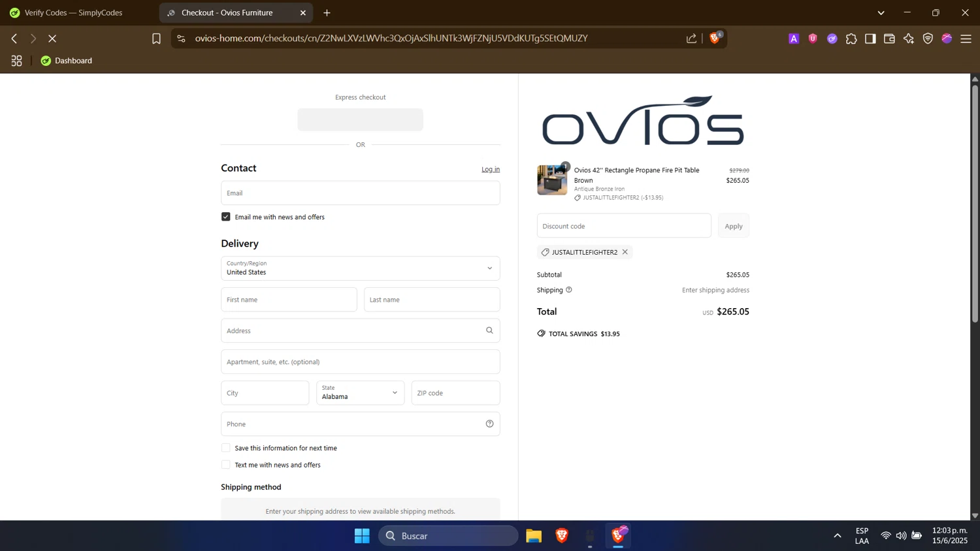
Task: Toggle the browser sidebar panel
Action: pos(870,39)
